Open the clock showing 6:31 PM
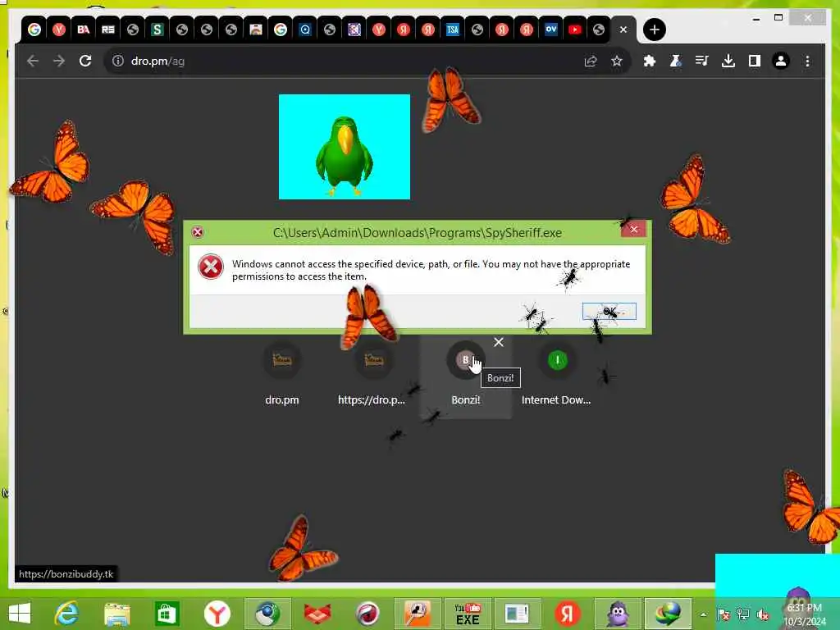This screenshot has width=840, height=630. [804, 614]
